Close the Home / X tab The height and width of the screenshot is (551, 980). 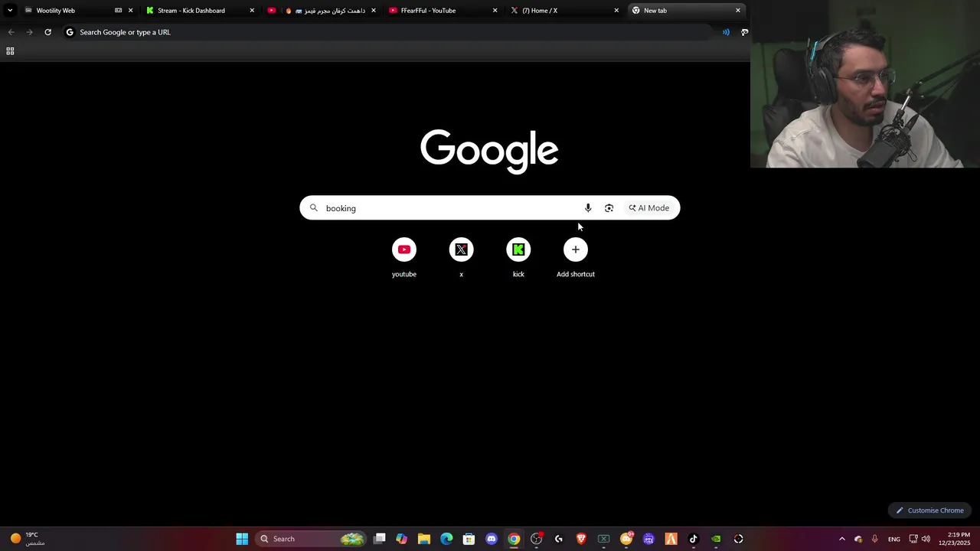616,11
